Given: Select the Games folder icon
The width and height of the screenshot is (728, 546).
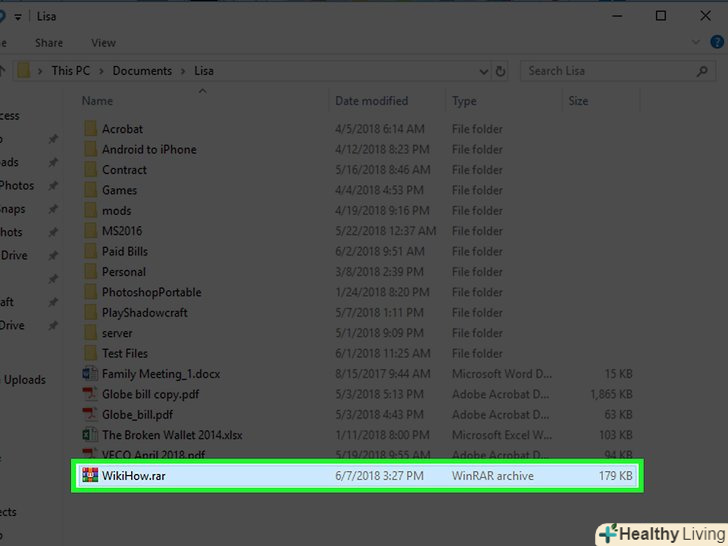Looking at the screenshot, I should 91,190.
